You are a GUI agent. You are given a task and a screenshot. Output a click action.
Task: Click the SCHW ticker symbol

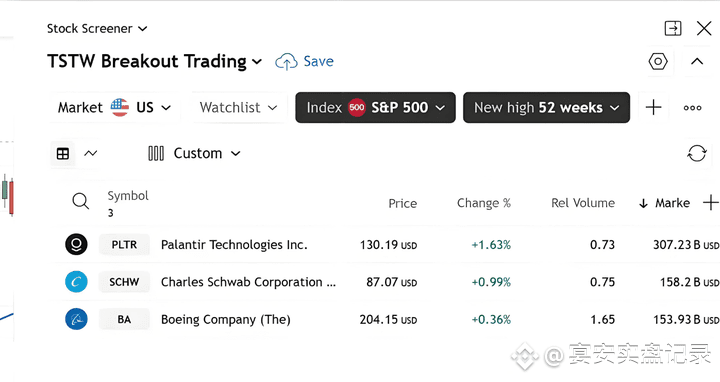pyautogui.click(x=124, y=282)
